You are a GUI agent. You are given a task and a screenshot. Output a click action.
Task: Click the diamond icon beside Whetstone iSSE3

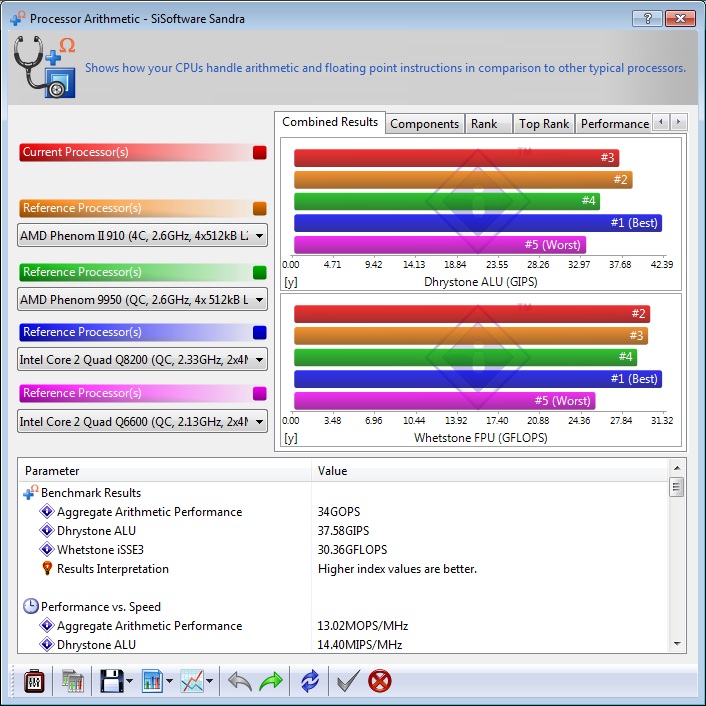(46, 549)
